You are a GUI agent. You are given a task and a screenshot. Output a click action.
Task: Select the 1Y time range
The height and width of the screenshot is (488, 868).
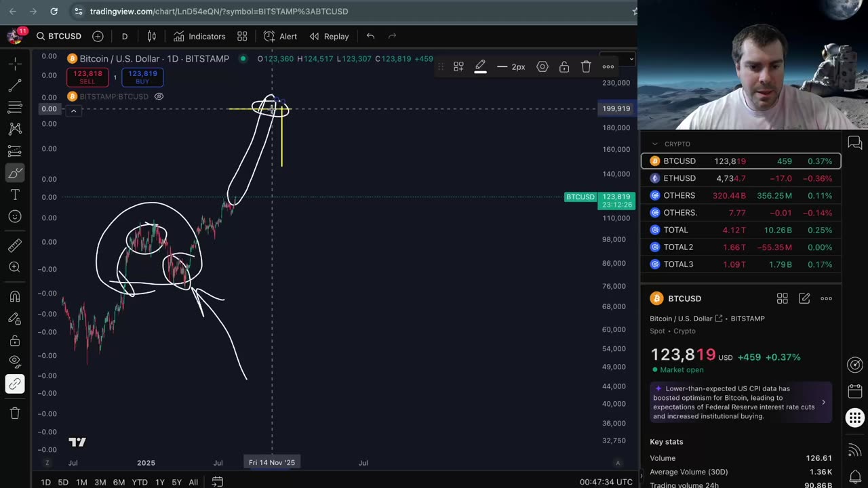pyautogui.click(x=160, y=482)
